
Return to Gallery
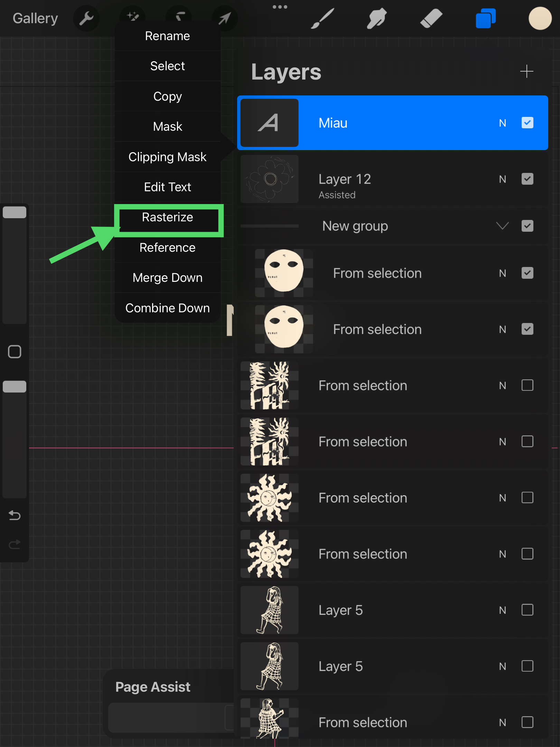(x=35, y=18)
